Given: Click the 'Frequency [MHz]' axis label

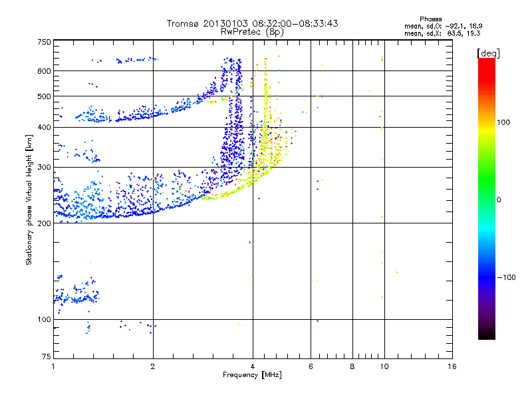Looking at the screenshot, I should 252,375.
